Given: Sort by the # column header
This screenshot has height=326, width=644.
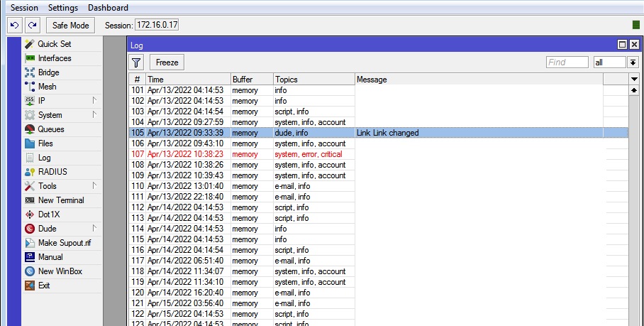Looking at the screenshot, I should 137,80.
